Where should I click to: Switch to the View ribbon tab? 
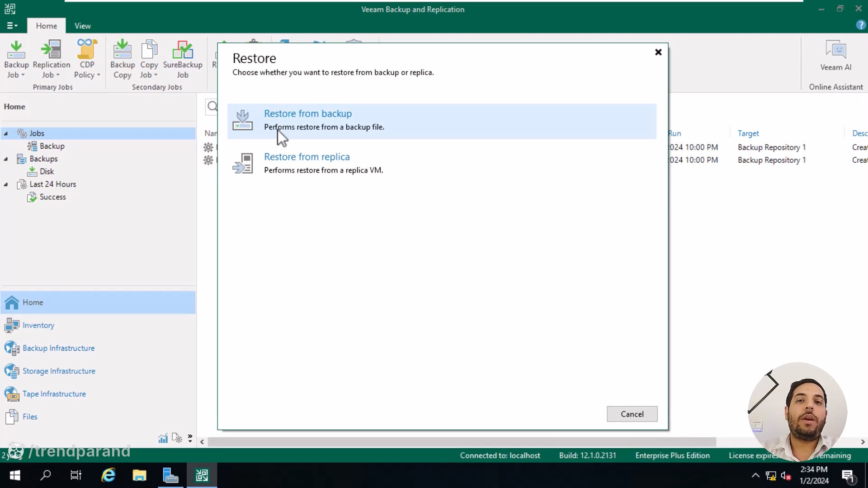tap(82, 26)
